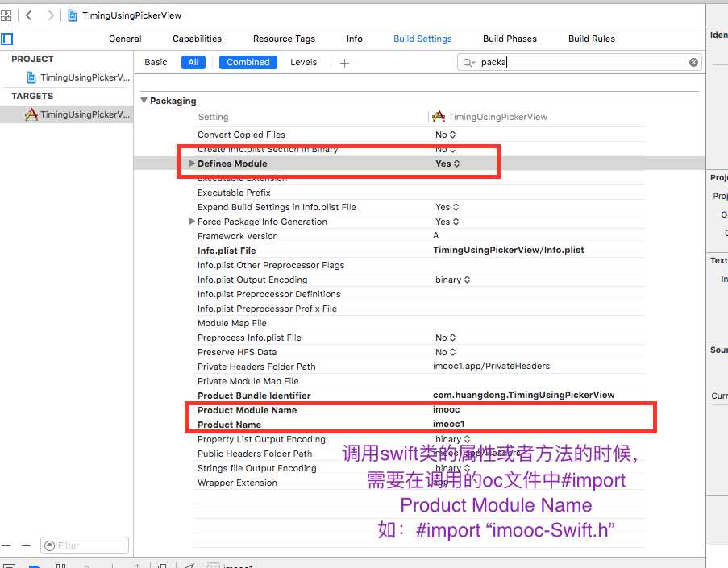Add a build setting with plus button

(x=344, y=63)
